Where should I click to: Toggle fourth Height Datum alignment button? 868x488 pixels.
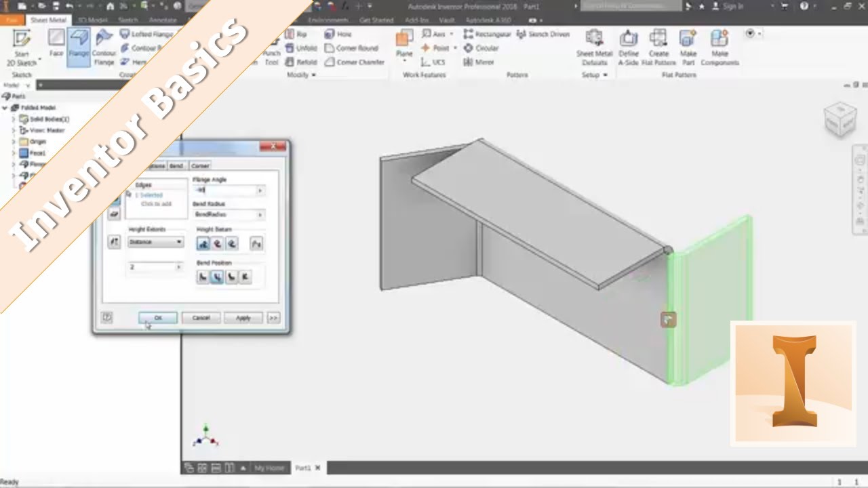(256, 243)
